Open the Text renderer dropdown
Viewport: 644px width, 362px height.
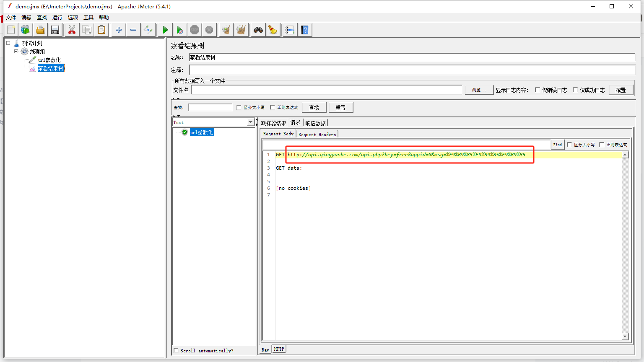point(251,122)
